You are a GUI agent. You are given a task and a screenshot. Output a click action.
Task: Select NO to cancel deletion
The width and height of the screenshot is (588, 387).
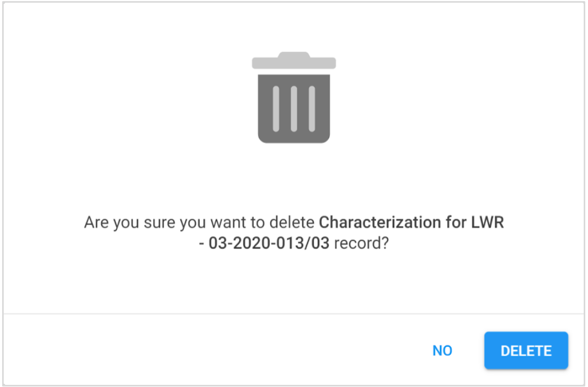442,350
